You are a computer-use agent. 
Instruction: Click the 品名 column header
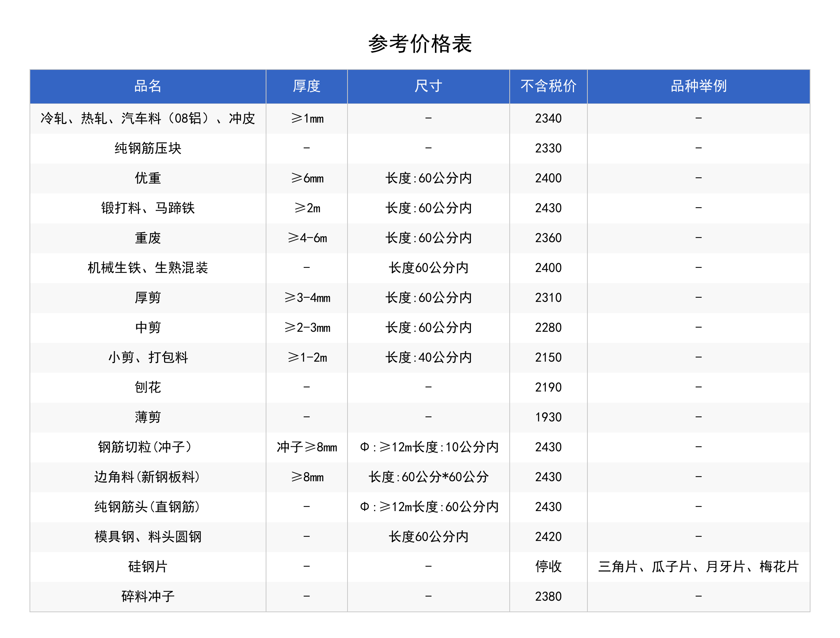tap(148, 86)
